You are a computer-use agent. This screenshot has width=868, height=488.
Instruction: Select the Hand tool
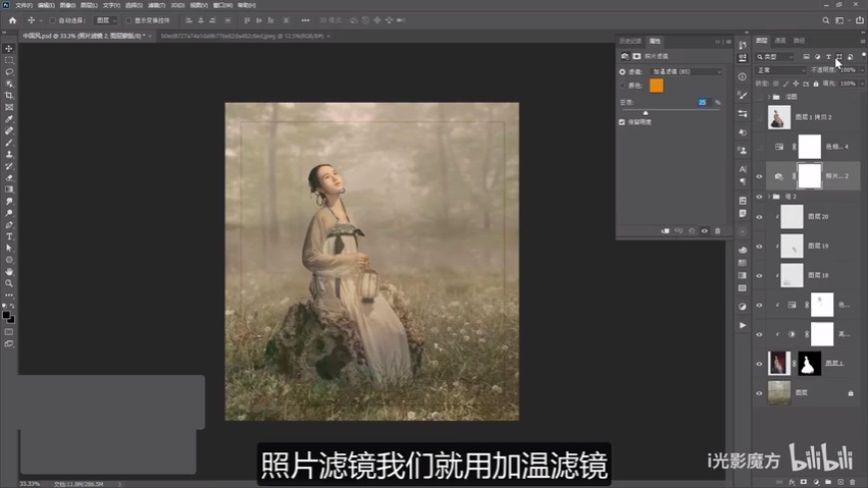(x=9, y=271)
